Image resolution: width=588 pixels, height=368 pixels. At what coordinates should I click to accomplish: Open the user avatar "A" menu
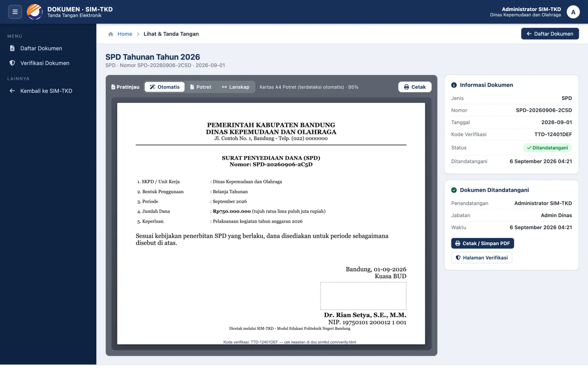point(573,12)
